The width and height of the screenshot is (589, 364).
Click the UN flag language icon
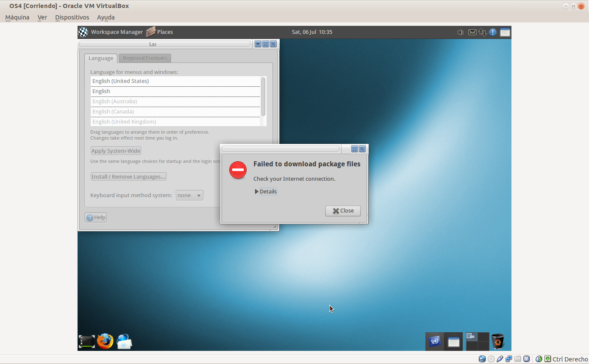pos(434,341)
